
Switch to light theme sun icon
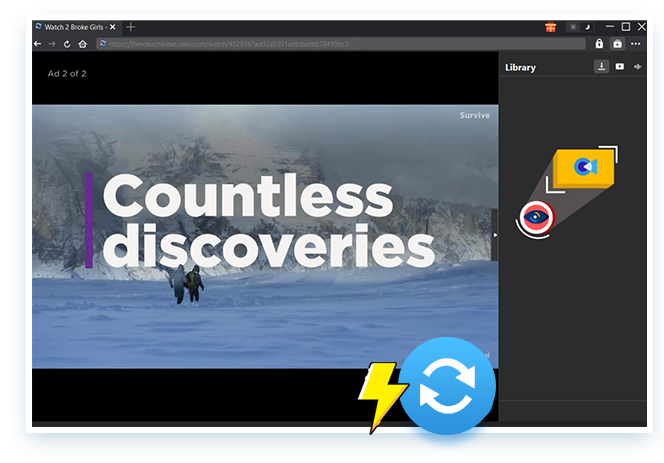[573, 27]
